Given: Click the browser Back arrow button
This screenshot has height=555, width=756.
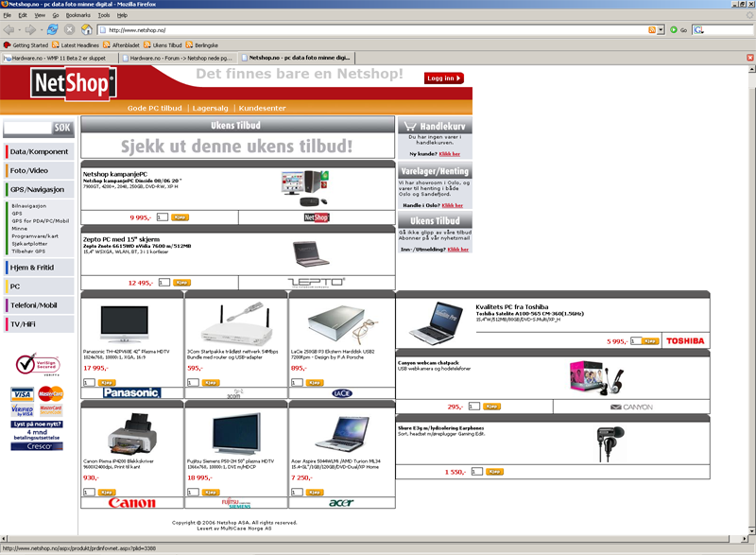Looking at the screenshot, I should pyautogui.click(x=9, y=30).
